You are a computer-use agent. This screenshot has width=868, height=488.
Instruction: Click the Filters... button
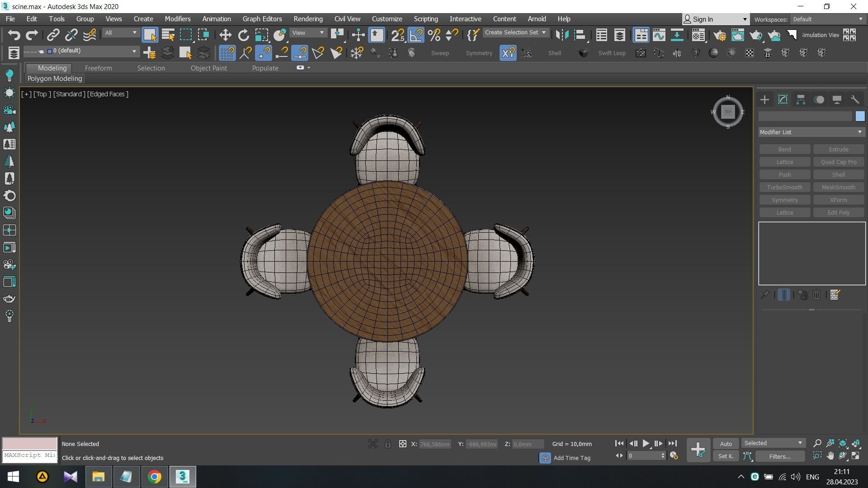click(x=779, y=456)
